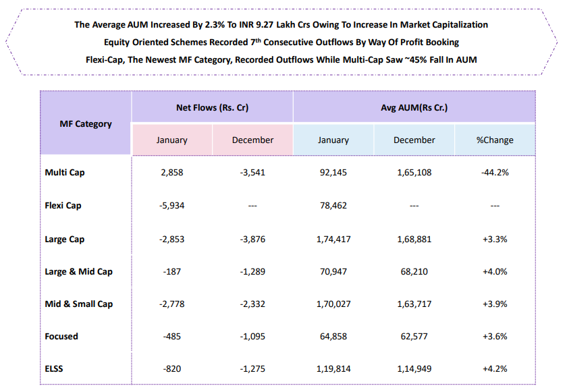Select Large & Mid Cap AUM 68,210
567x392 pixels.
click(414, 272)
